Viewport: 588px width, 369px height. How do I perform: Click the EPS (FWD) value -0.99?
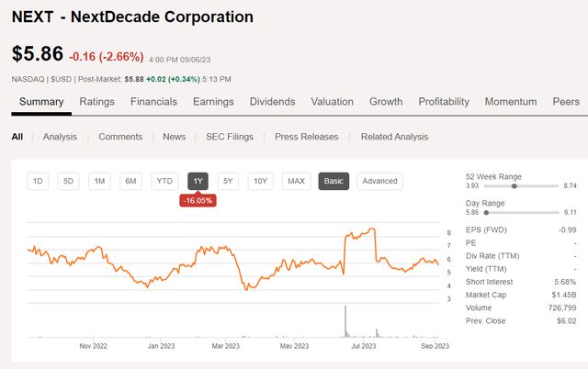point(568,230)
